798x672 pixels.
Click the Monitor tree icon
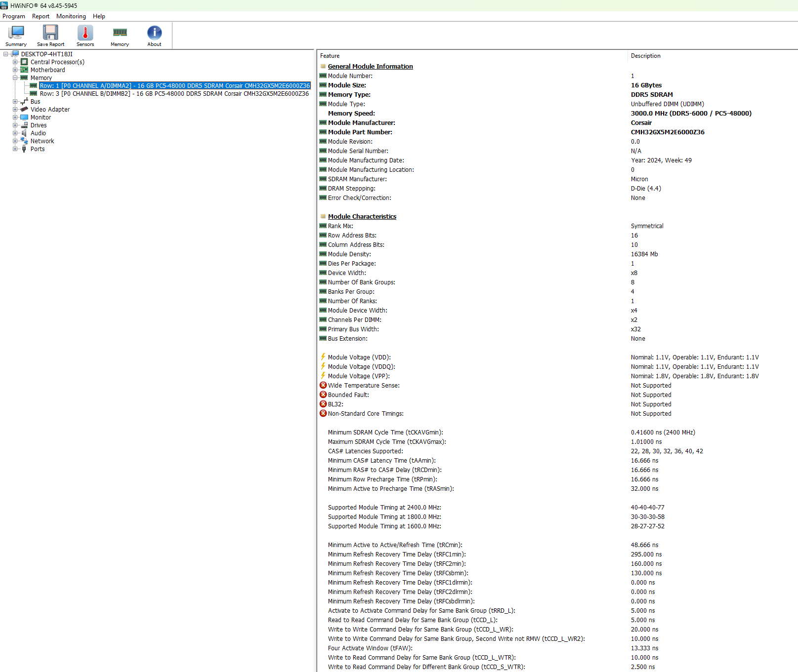tap(24, 117)
